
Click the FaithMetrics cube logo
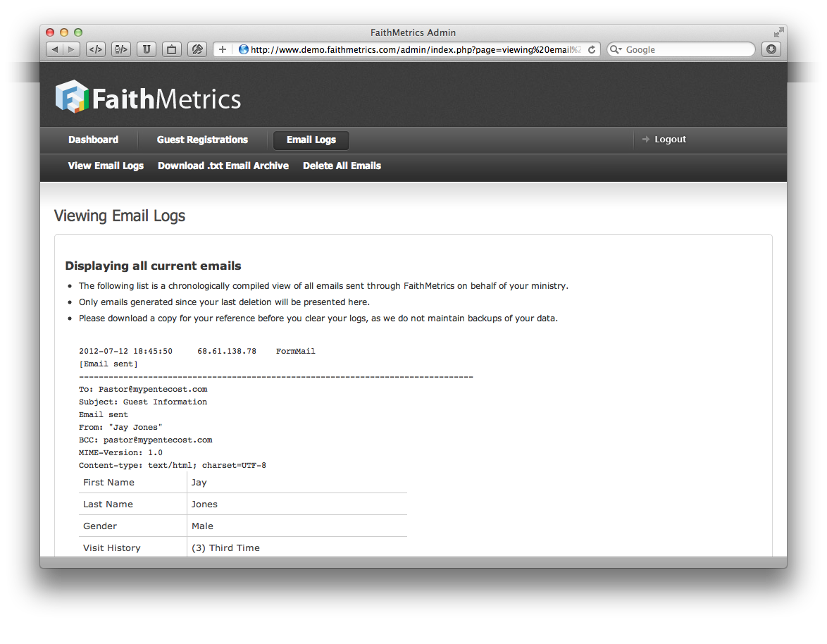tap(72, 96)
